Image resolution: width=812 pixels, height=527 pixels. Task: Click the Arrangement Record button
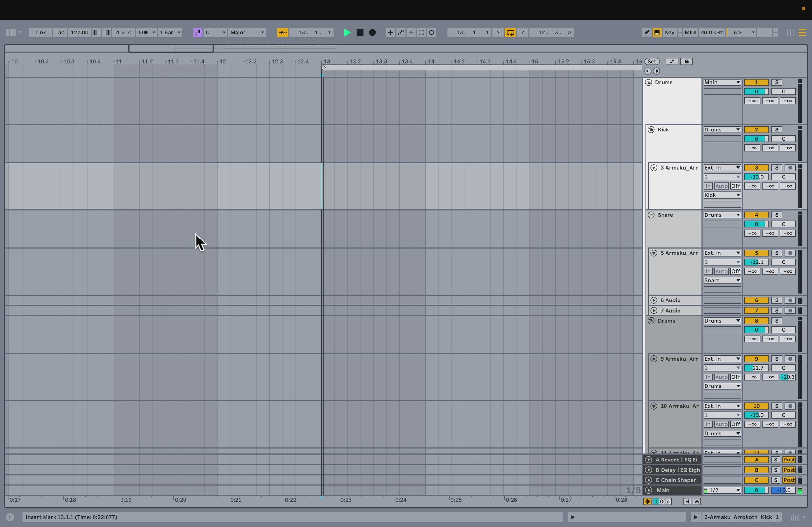(373, 32)
